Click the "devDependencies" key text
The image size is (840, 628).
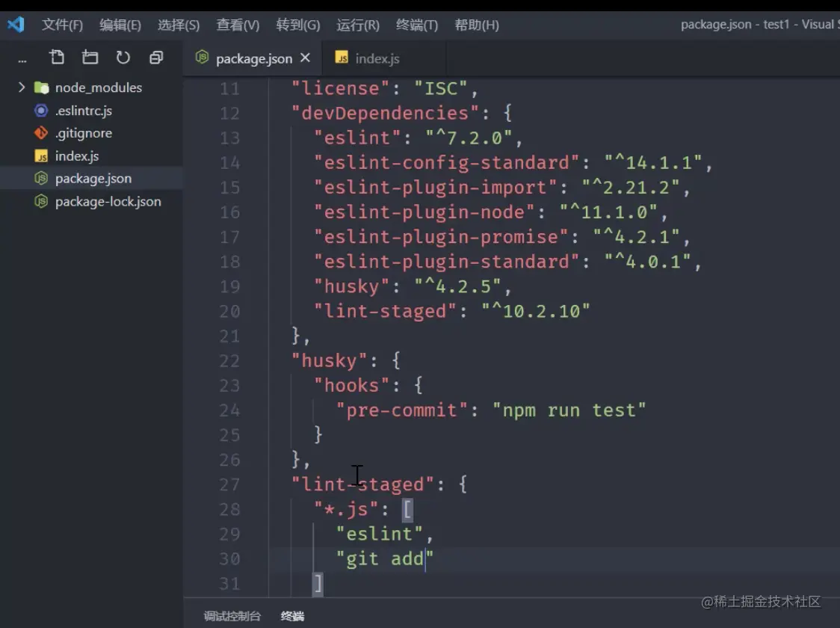385,113
